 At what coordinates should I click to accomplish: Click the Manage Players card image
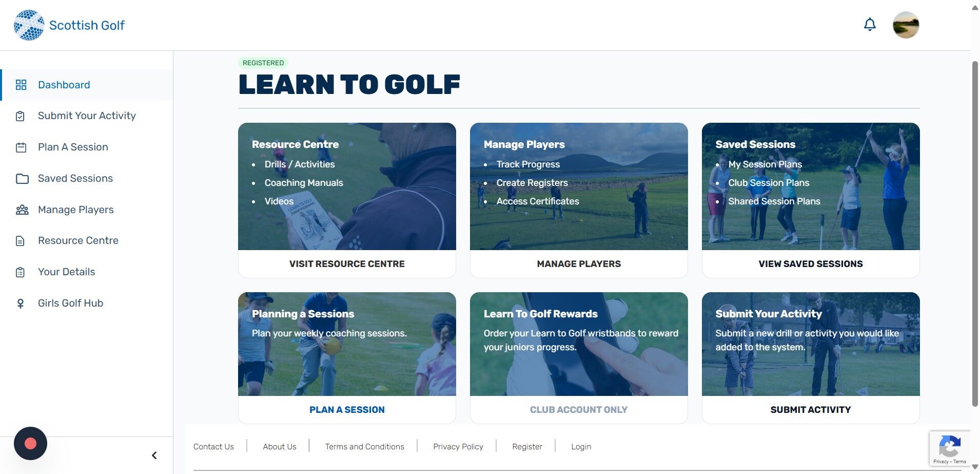click(579, 186)
